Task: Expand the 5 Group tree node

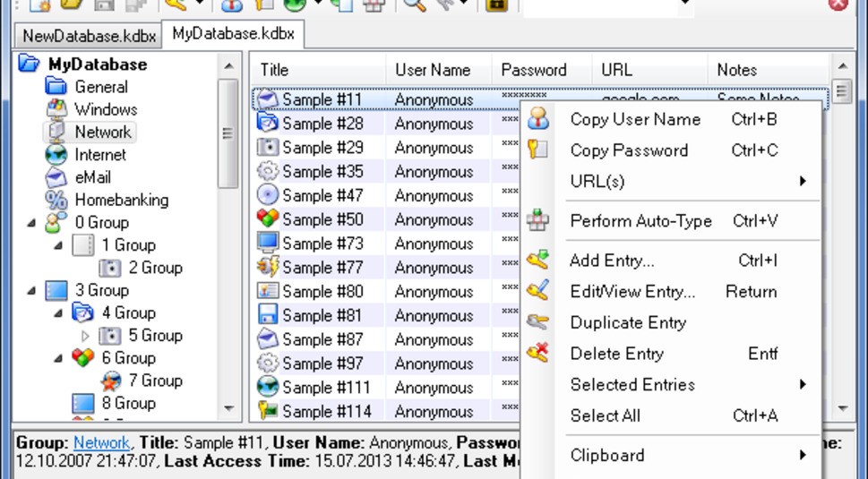Action: pyautogui.click(x=86, y=336)
